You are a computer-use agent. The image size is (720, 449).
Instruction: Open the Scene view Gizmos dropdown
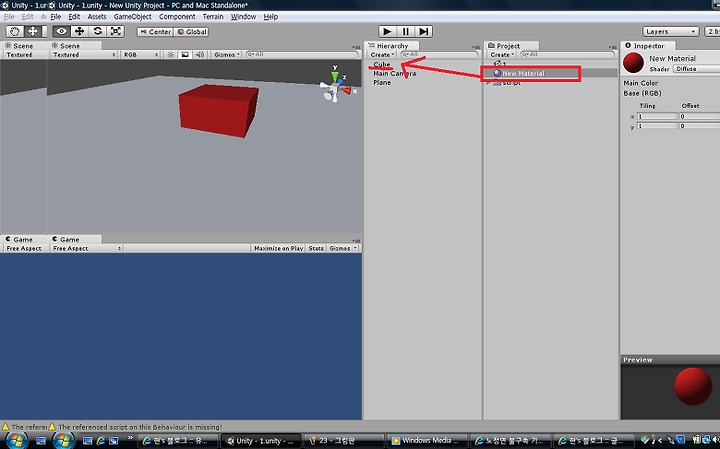(x=227, y=55)
